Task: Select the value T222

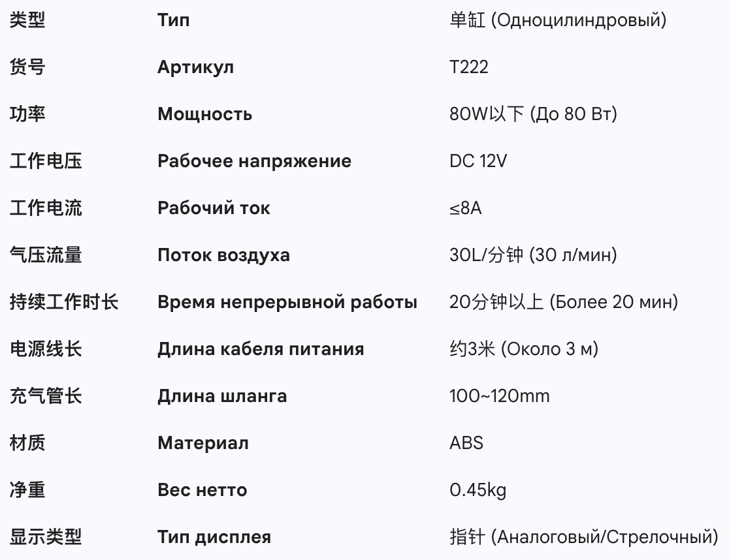Action: pos(468,67)
